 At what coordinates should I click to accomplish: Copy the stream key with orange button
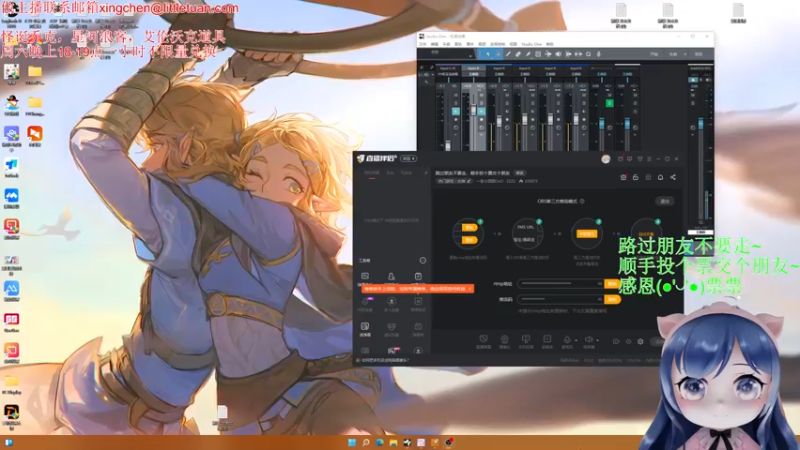(x=612, y=299)
